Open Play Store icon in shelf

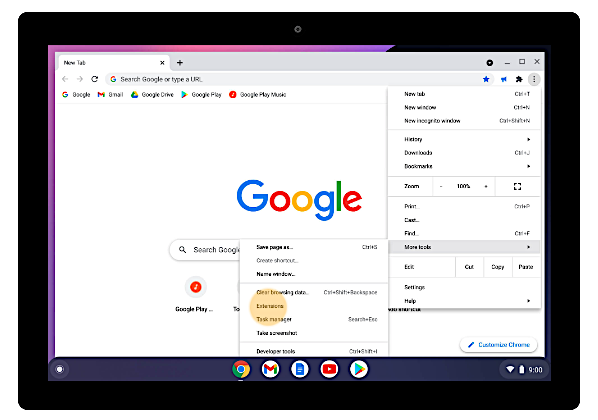[x=358, y=369]
